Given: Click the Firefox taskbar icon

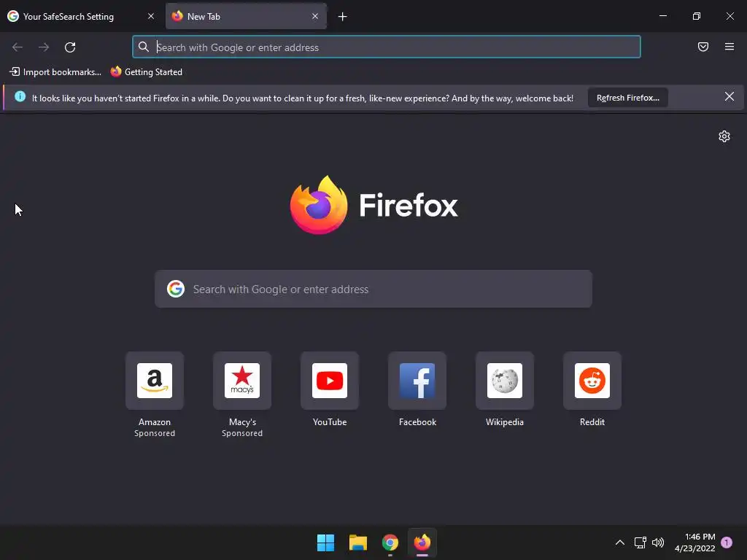Looking at the screenshot, I should point(422,542).
